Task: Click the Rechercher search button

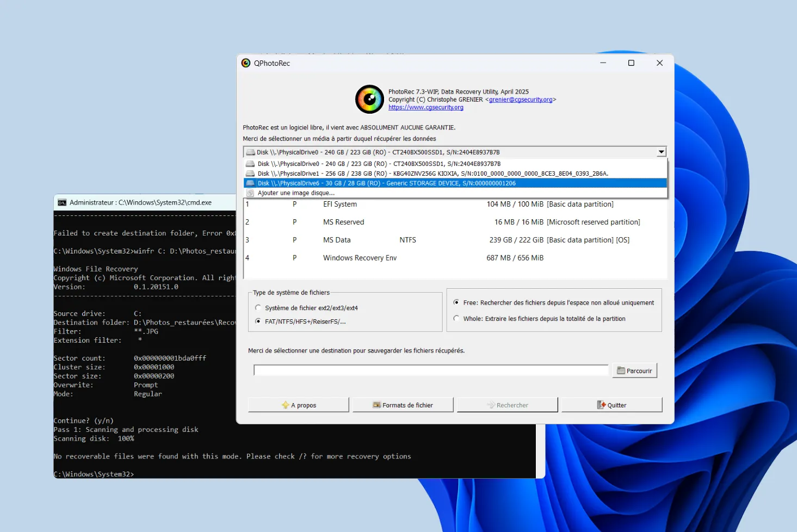Action: coord(508,405)
